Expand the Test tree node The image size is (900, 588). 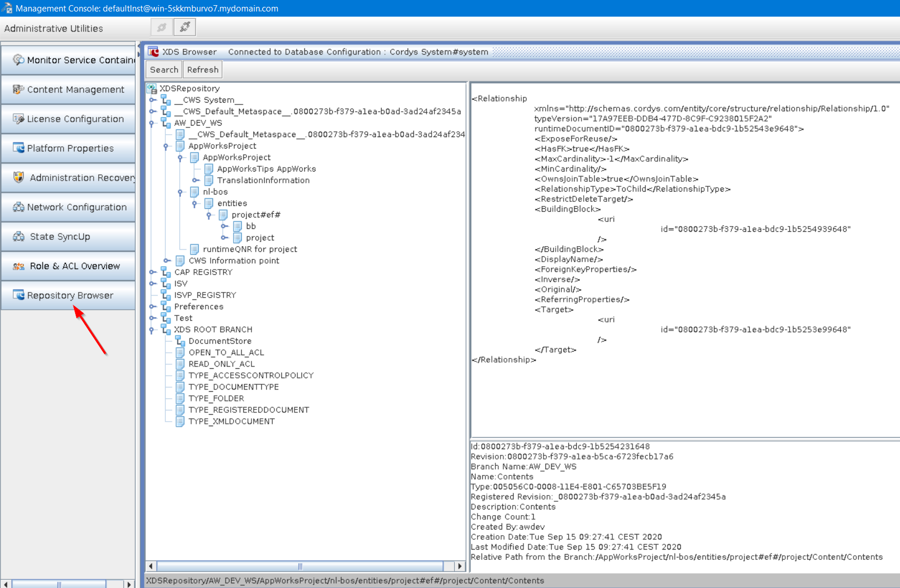coord(152,318)
